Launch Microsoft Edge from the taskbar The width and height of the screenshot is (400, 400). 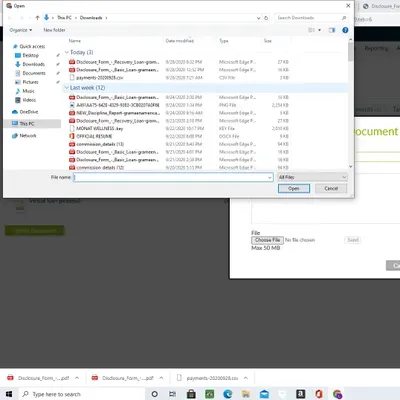(228, 394)
